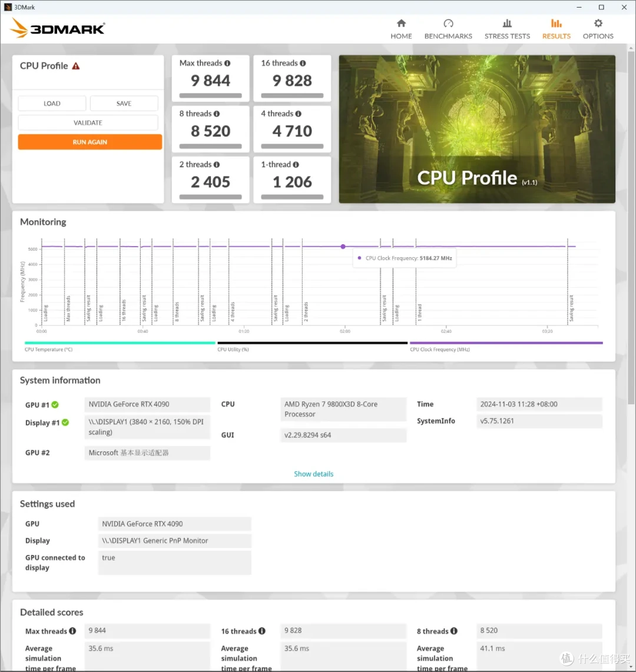Click the 8 threads score progress bar
Viewport: 636px width, 672px height.
tap(211, 146)
